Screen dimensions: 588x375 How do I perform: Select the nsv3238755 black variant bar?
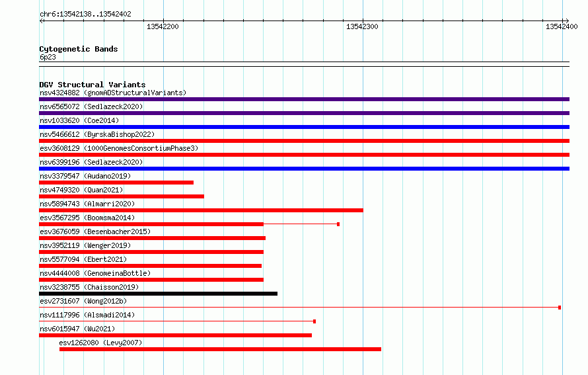(x=159, y=294)
